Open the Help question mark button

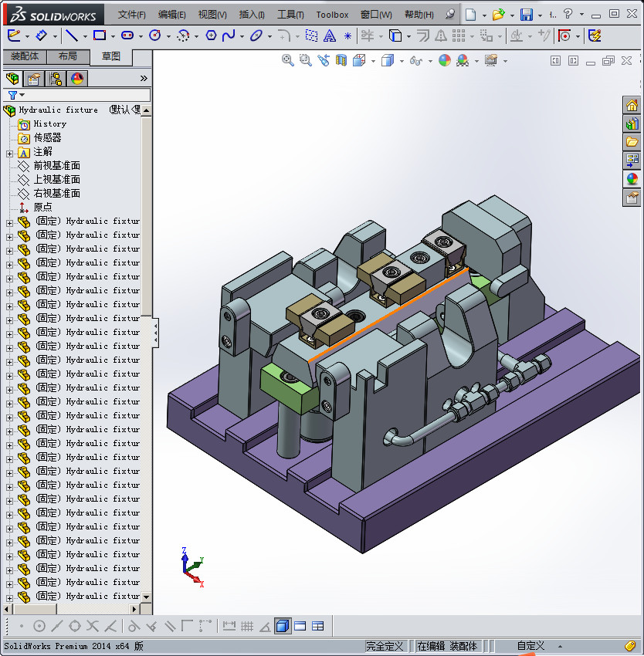pos(568,14)
